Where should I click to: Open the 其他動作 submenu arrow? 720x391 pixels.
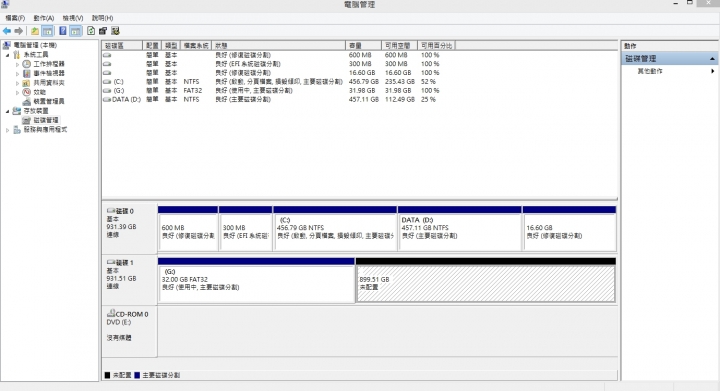(713, 71)
